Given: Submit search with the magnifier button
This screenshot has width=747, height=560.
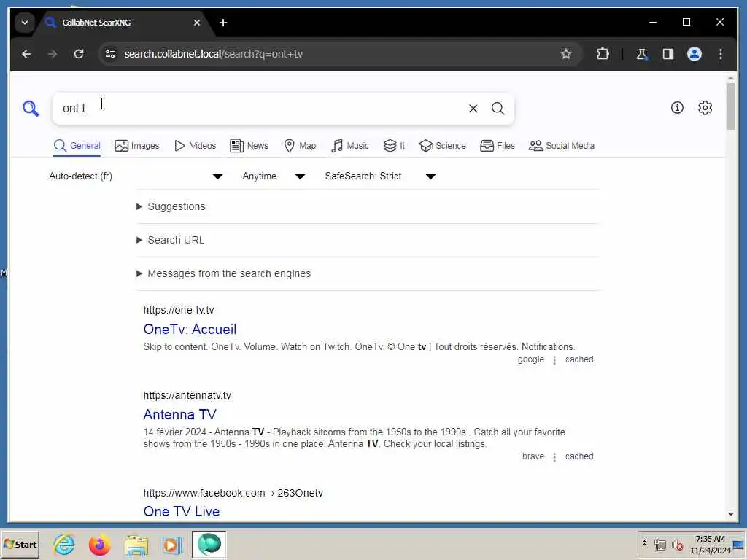Looking at the screenshot, I should [498, 109].
